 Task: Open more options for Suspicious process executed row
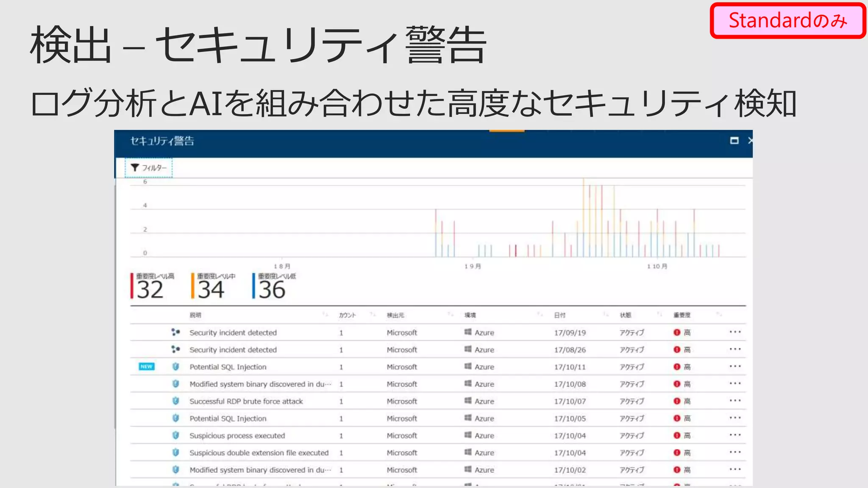tap(735, 435)
